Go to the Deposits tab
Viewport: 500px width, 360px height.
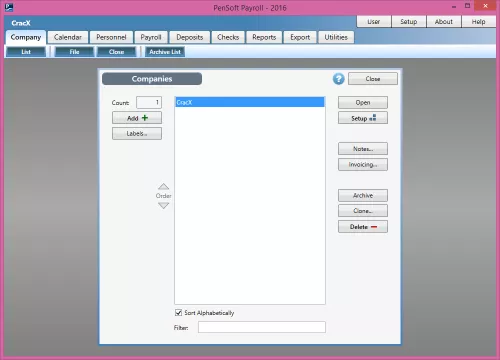coord(190,37)
